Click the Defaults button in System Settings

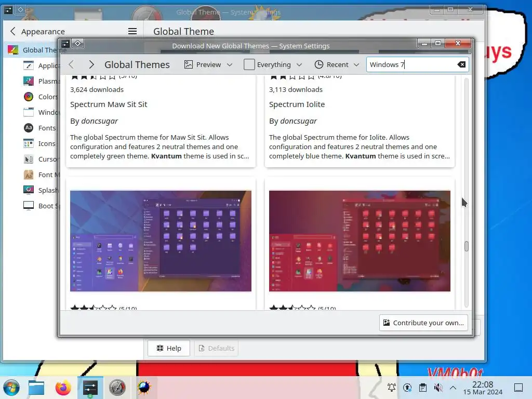pos(216,348)
